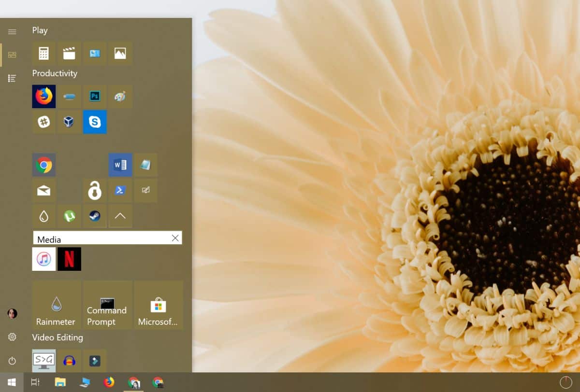
Task: Open the Command Prompt tile
Action: click(107, 305)
